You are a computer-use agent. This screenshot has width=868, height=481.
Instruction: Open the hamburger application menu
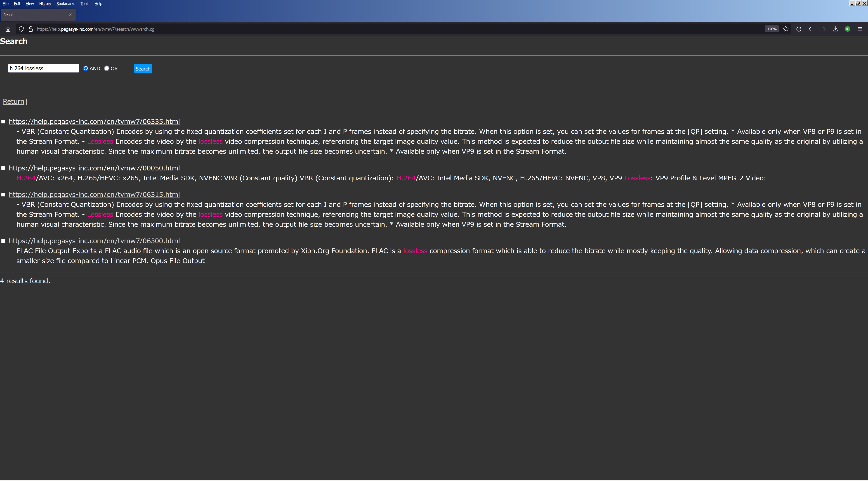point(860,29)
